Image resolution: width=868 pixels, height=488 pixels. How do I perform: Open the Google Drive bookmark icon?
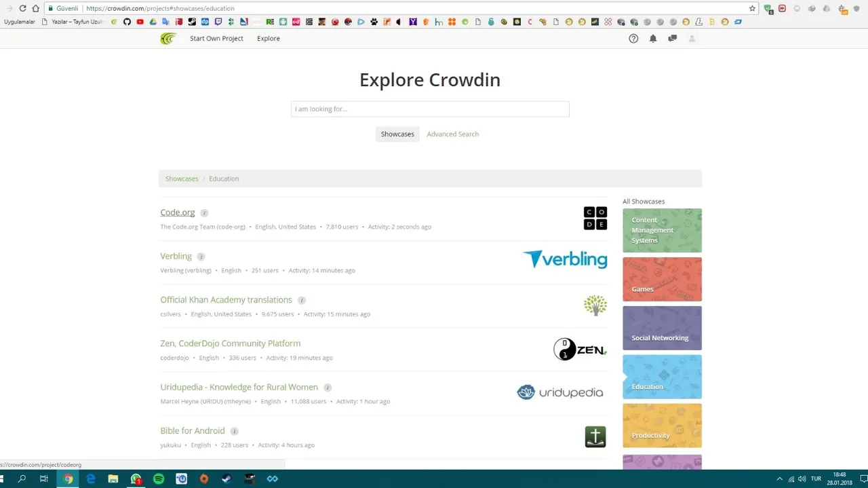pos(153,22)
